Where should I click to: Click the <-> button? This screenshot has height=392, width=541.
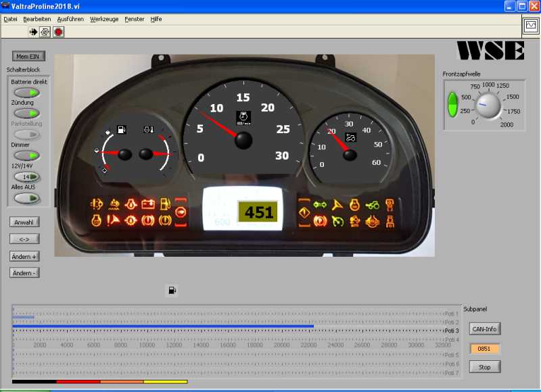(x=24, y=239)
